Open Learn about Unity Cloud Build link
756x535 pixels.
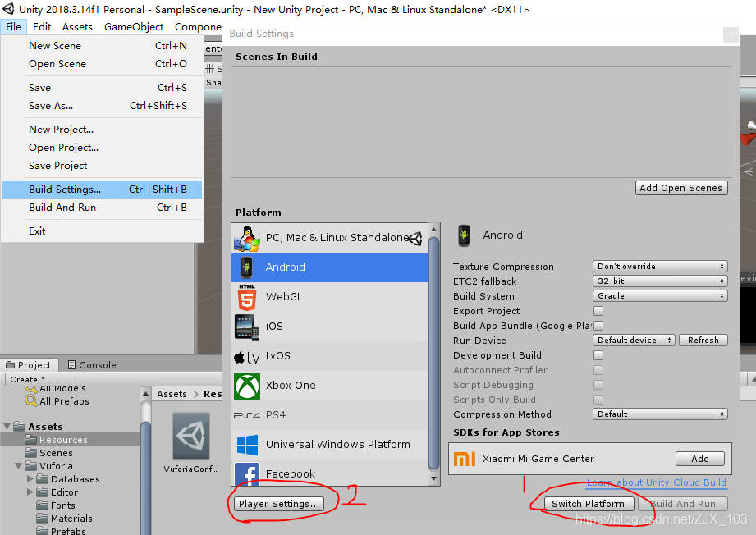tap(656, 482)
